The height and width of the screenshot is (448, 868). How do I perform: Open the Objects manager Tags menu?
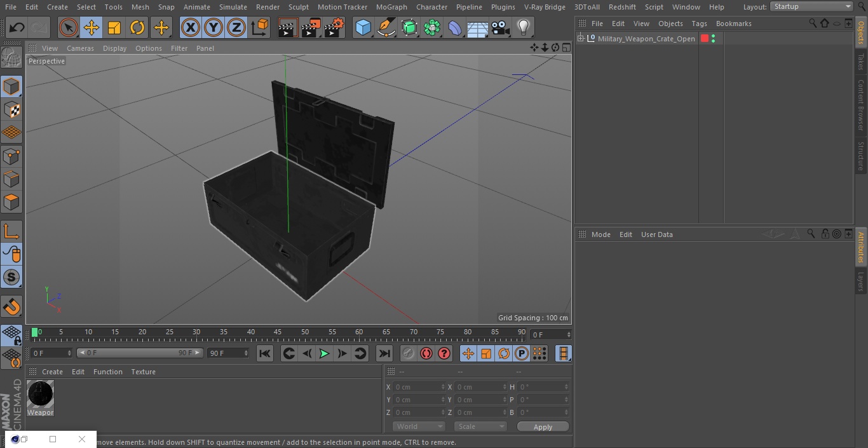699,24
